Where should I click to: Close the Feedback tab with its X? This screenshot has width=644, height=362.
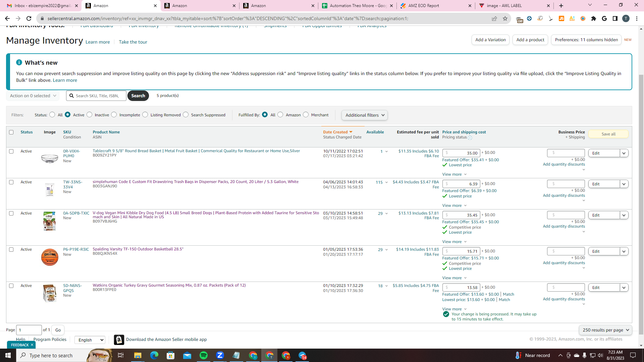(32, 345)
